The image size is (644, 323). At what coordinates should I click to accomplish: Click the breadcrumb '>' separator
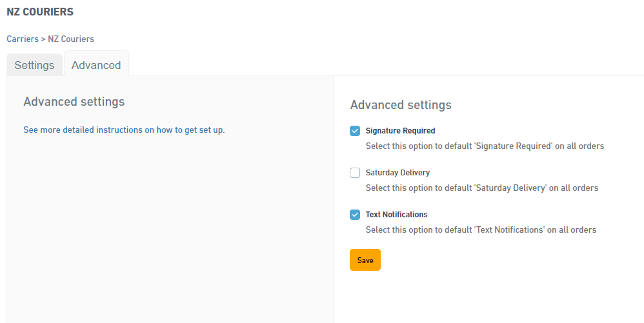[x=43, y=39]
